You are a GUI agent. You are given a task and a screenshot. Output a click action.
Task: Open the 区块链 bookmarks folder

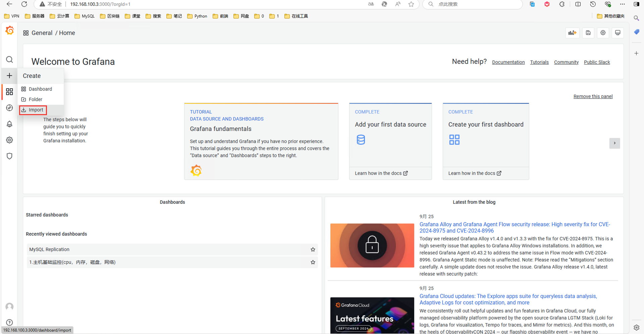pos(110,16)
